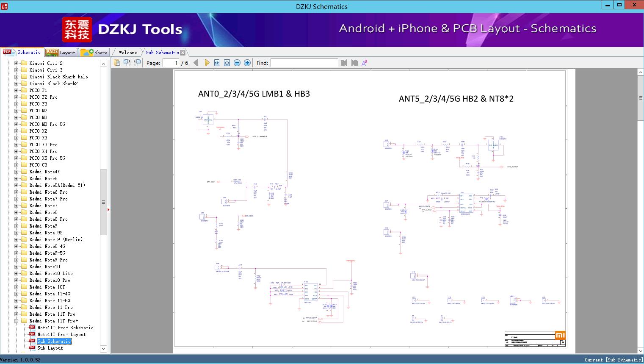
Task: Click ANT0_2/3/4/5G LMB1 & HB3 heading
Action: click(254, 94)
